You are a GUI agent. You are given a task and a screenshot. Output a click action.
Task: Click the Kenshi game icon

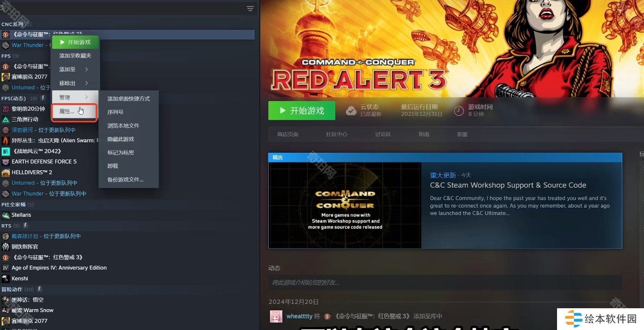coord(6,279)
